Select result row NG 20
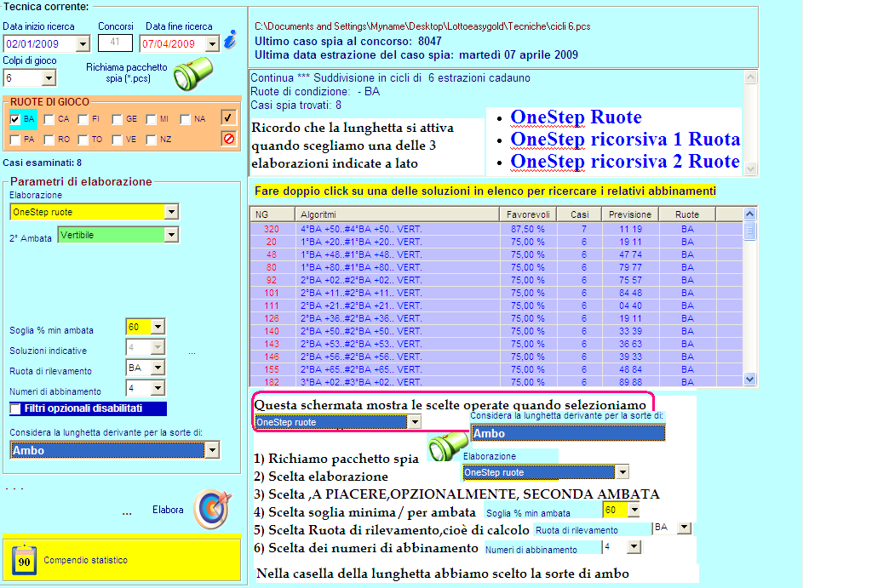The image size is (872, 588). click(x=496, y=242)
